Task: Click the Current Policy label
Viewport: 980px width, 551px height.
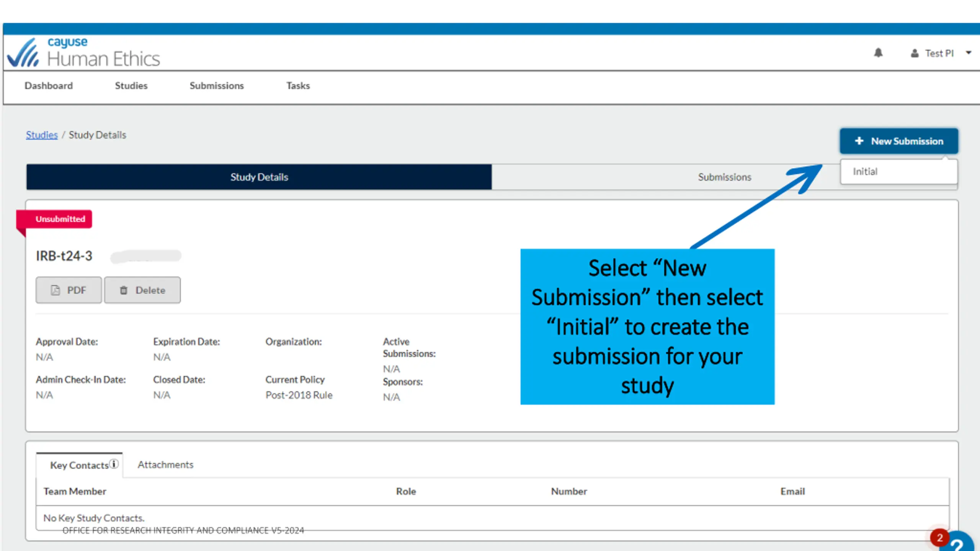Action: tap(295, 380)
